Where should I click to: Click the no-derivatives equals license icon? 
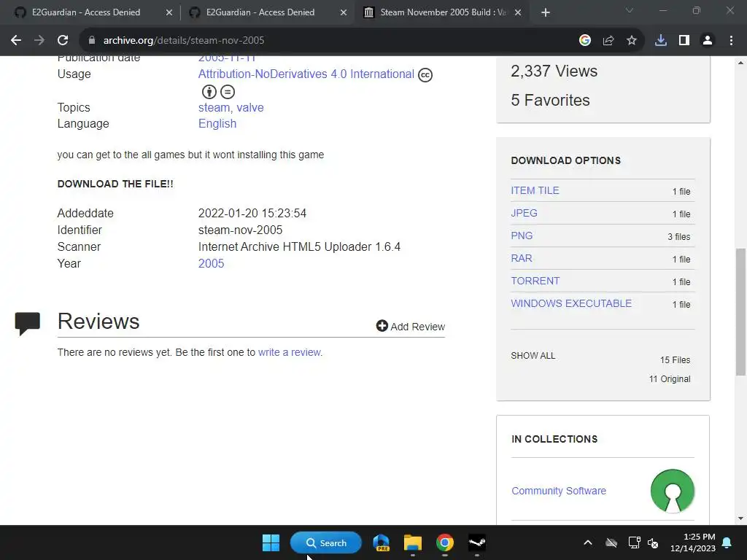[228, 91]
